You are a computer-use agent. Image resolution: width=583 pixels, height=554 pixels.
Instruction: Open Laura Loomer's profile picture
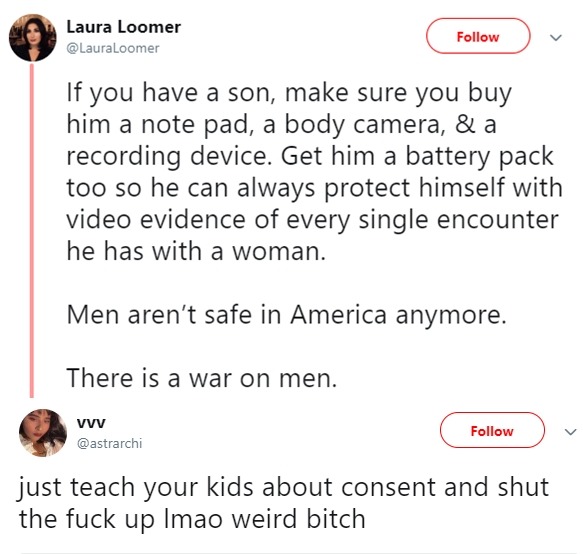click(x=33, y=38)
